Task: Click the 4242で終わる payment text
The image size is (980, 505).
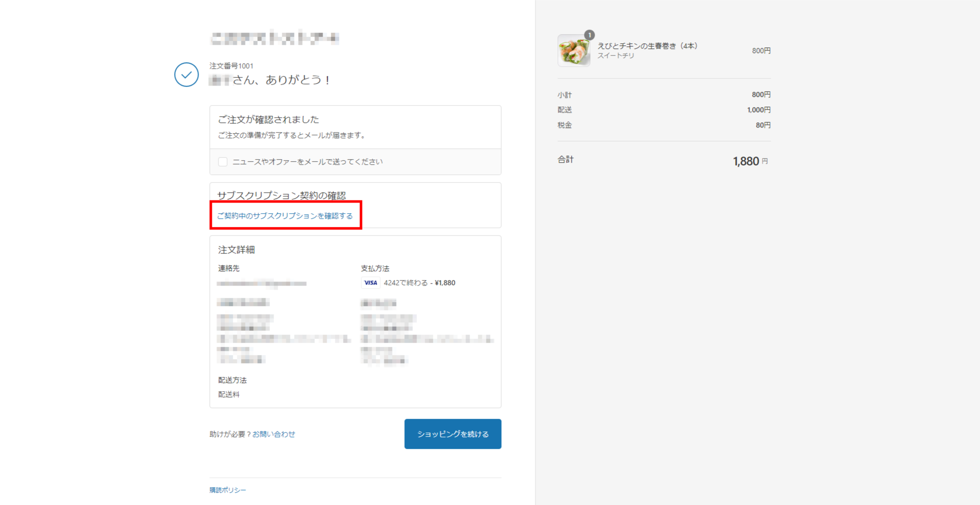Action: point(406,283)
